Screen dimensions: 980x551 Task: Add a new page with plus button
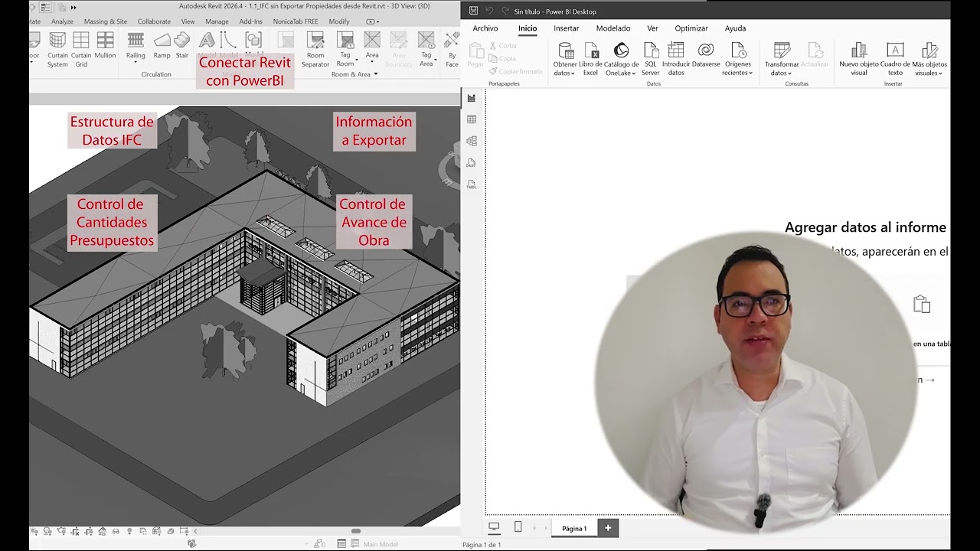tap(608, 527)
